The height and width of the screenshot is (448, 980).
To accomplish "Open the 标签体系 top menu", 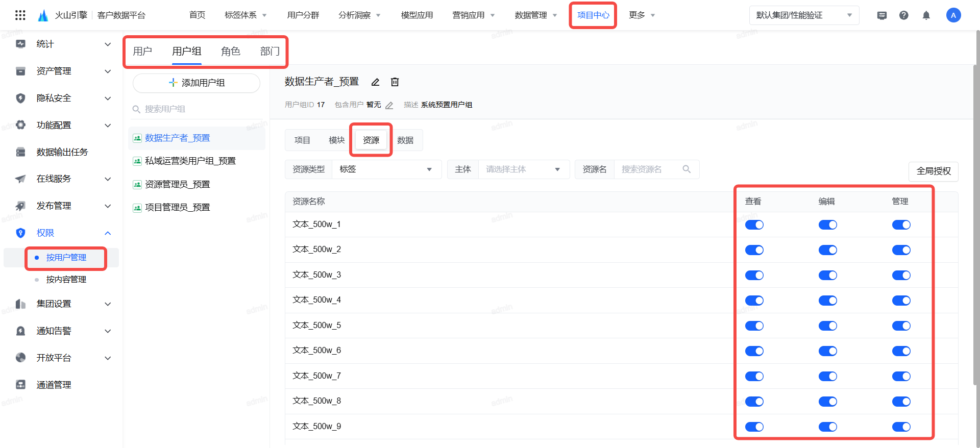I will pyautogui.click(x=246, y=15).
